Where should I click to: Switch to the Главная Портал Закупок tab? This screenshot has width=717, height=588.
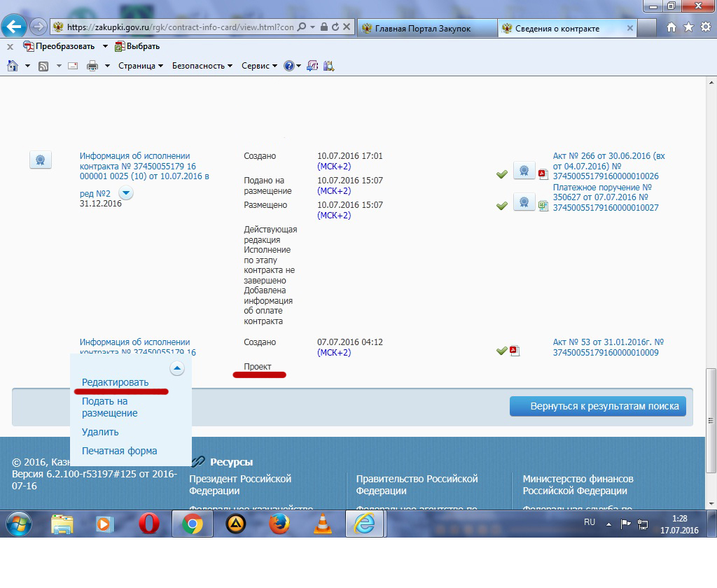click(423, 28)
